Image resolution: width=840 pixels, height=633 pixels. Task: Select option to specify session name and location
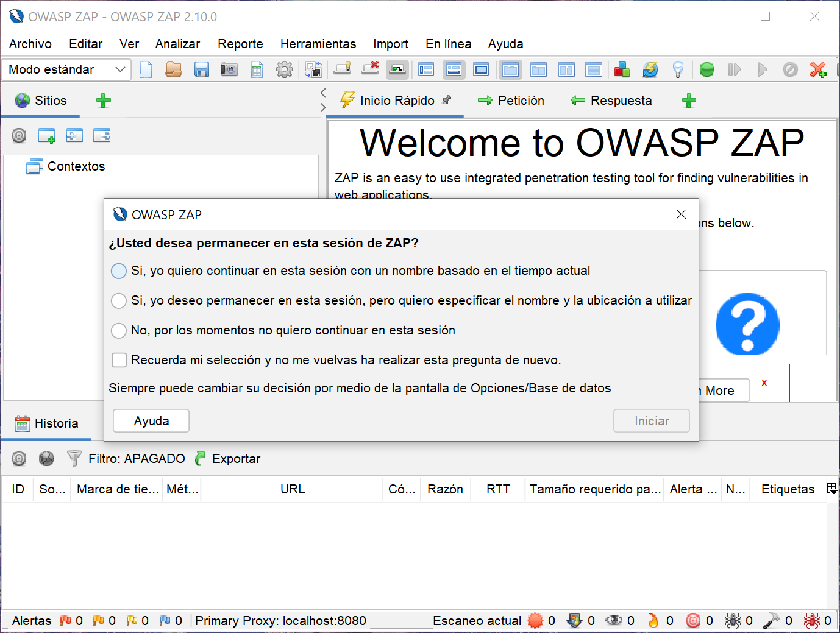[119, 301]
